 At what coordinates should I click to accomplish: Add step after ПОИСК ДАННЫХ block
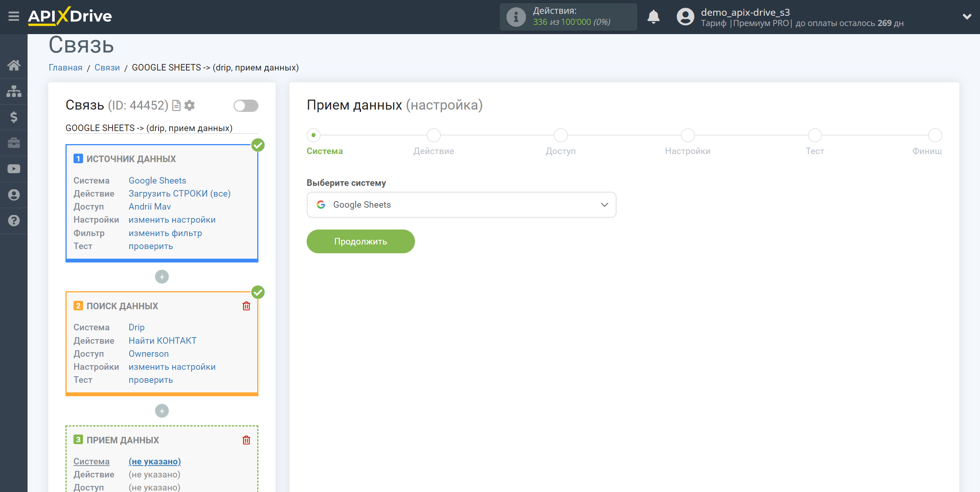[x=162, y=411]
